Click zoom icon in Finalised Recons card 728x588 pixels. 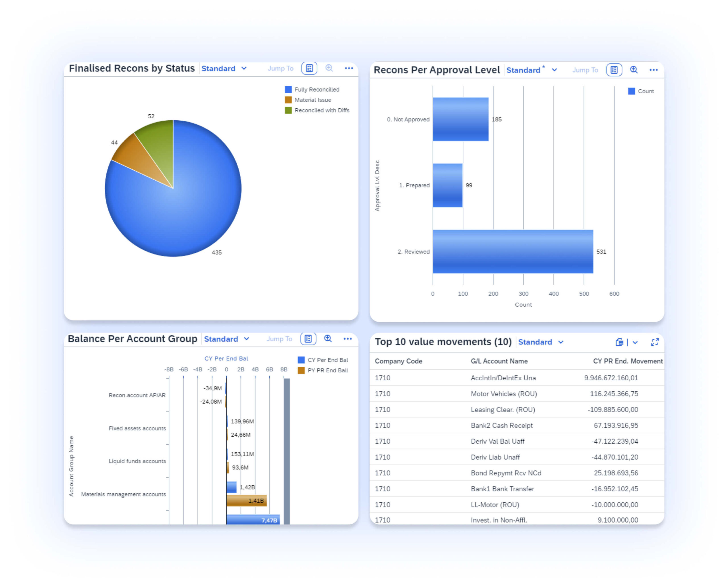coord(329,69)
